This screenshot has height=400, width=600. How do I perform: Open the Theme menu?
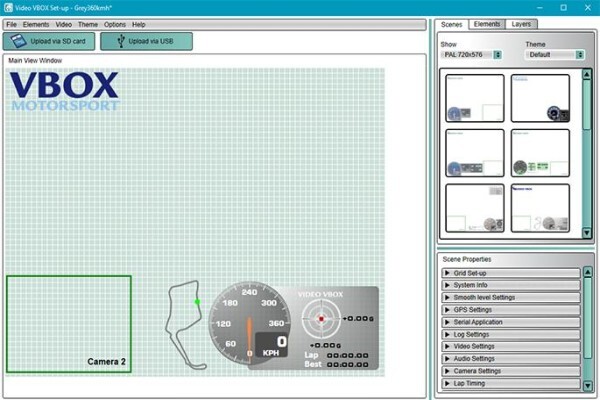pyautogui.click(x=88, y=24)
